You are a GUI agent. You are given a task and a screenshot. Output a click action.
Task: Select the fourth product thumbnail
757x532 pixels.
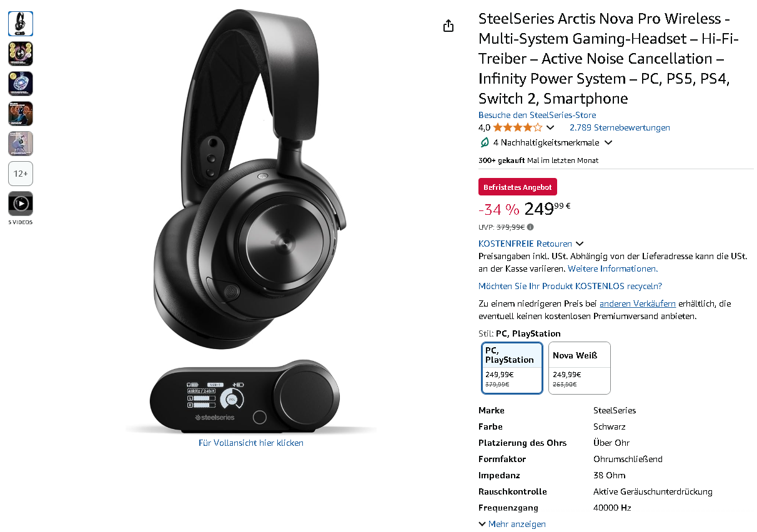click(x=21, y=114)
